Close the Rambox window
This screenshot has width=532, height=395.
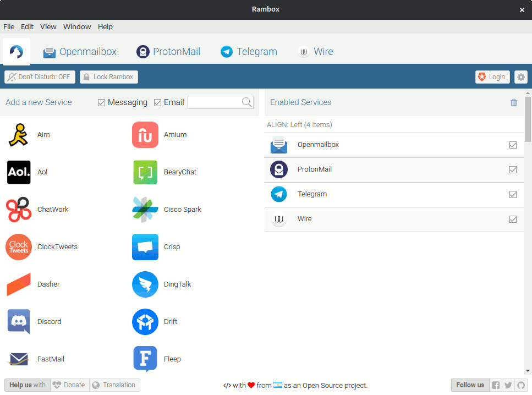click(522, 10)
